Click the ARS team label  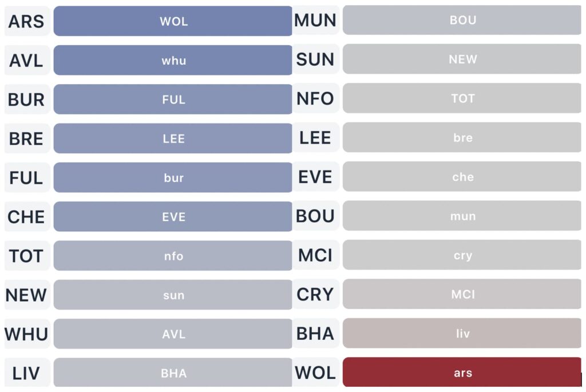[x=26, y=21]
